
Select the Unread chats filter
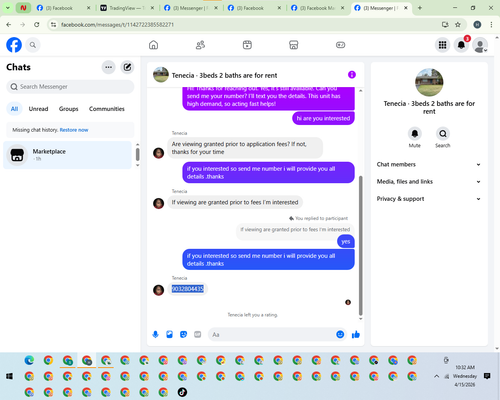pyautogui.click(x=38, y=109)
